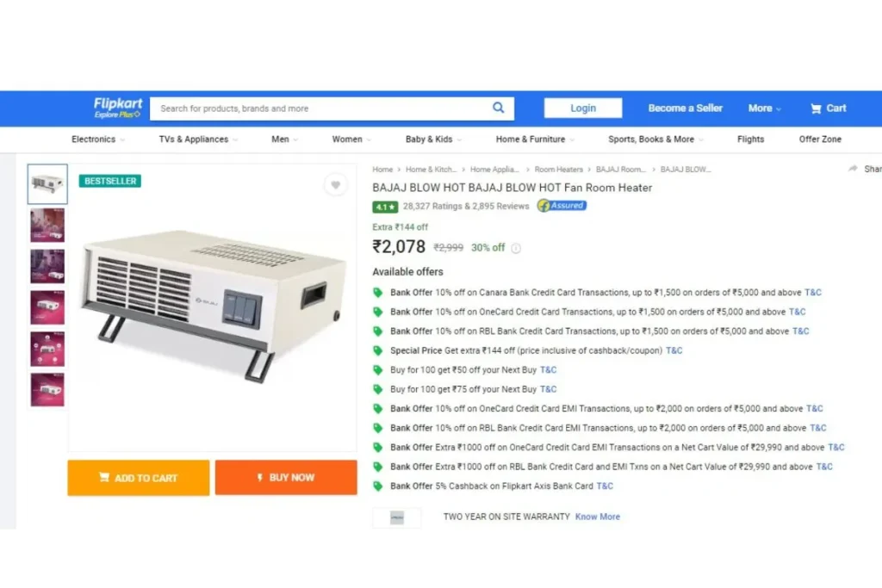Click the Share arrow icon
This screenshot has width=882, height=588.
click(853, 169)
